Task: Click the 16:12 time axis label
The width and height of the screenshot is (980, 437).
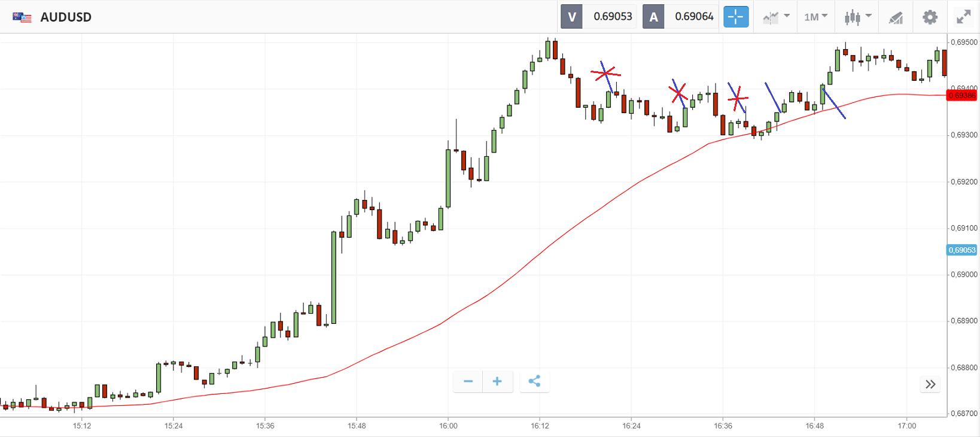Action: tap(540, 426)
